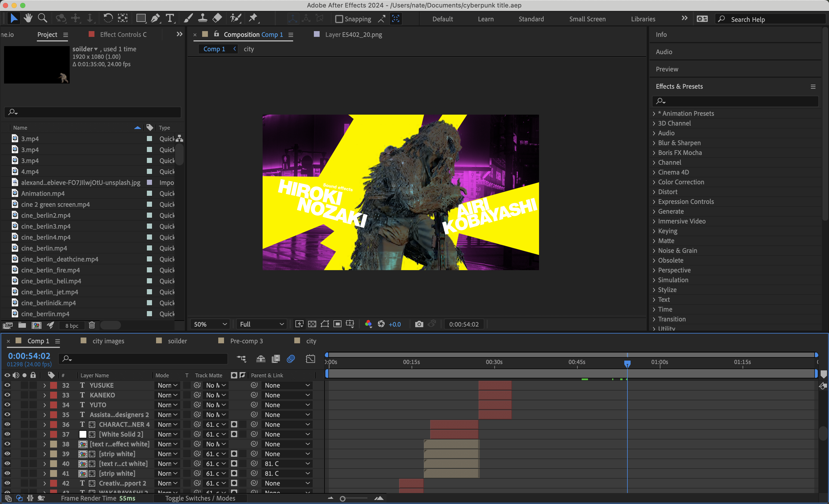This screenshot has width=829, height=504.
Task: Create new composition in Project panel
Action: pyautogui.click(x=36, y=325)
